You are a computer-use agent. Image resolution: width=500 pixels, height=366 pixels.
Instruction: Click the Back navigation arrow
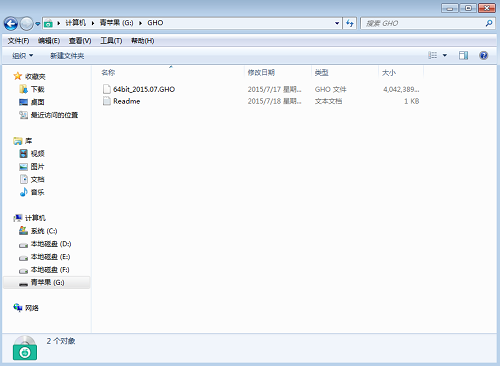click(11, 23)
